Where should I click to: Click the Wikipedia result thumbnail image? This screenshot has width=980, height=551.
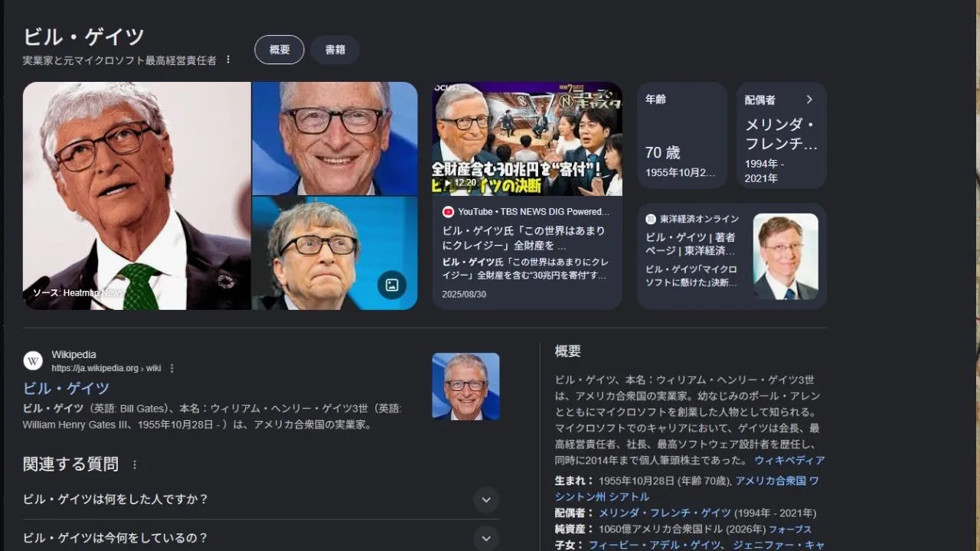[x=465, y=386]
